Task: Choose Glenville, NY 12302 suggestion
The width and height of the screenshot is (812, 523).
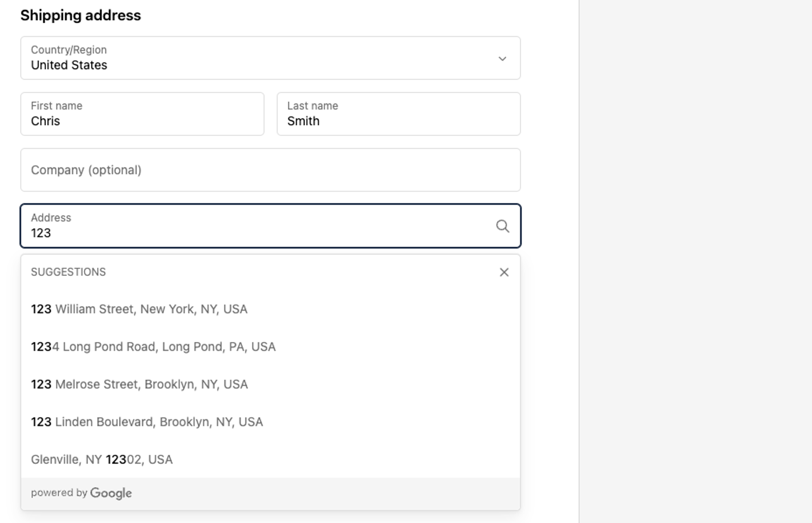Action: [x=102, y=460]
